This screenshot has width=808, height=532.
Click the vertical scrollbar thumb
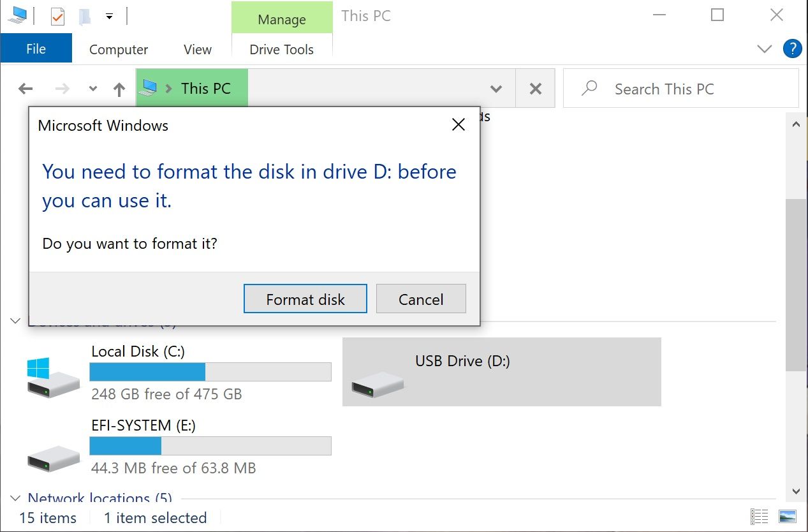click(x=795, y=284)
